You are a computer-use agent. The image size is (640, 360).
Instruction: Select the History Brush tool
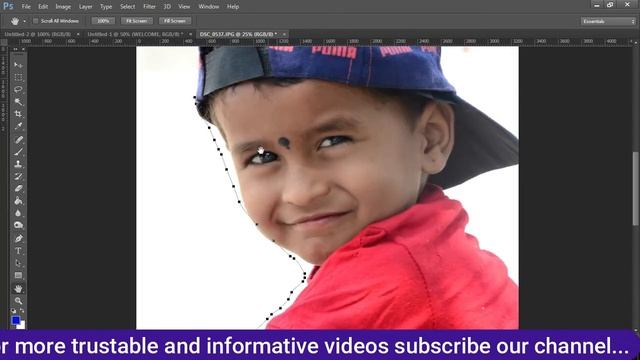coord(18,176)
